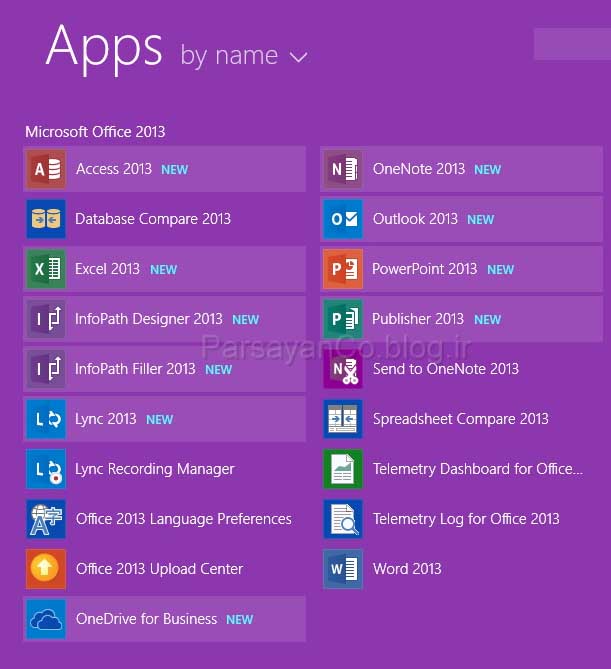This screenshot has width=611, height=669.
Task: Open the Publisher 2013 icon
Action: coord(343,319)
